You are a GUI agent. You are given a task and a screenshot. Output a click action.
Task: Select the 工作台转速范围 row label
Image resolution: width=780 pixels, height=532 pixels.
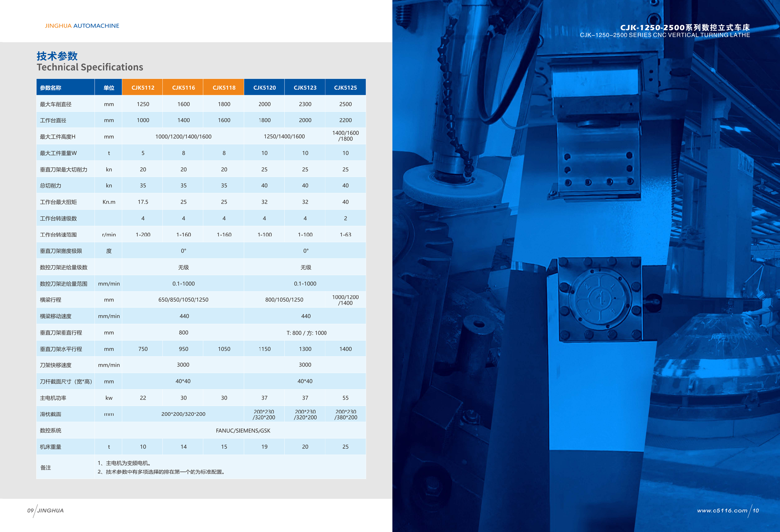coord(58,235)
